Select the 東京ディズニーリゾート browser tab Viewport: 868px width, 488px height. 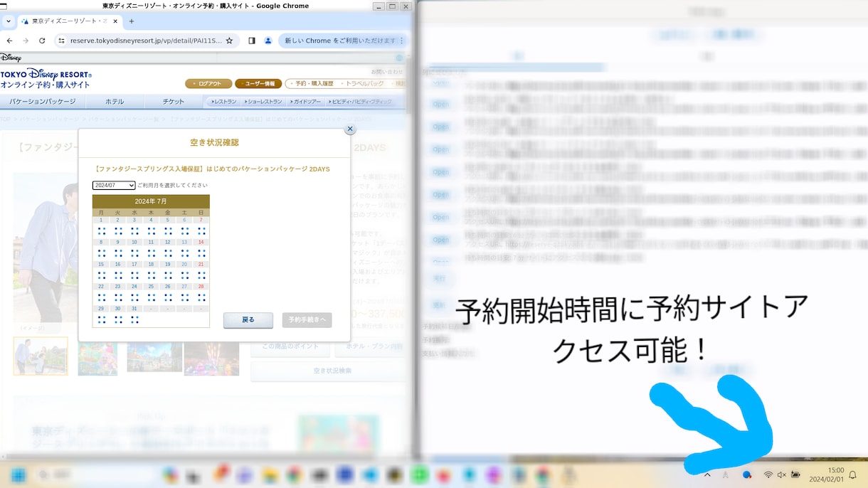(69, 21)
